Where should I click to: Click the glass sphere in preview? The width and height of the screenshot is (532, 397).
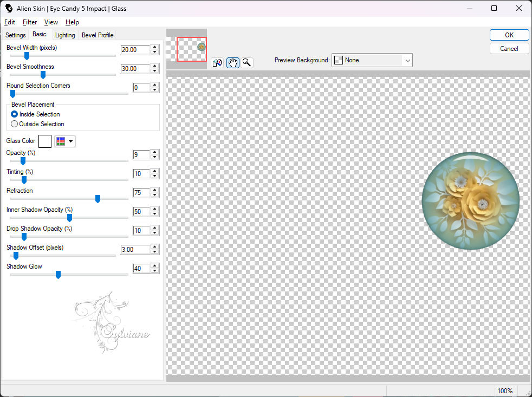click(x=471, y=201)
